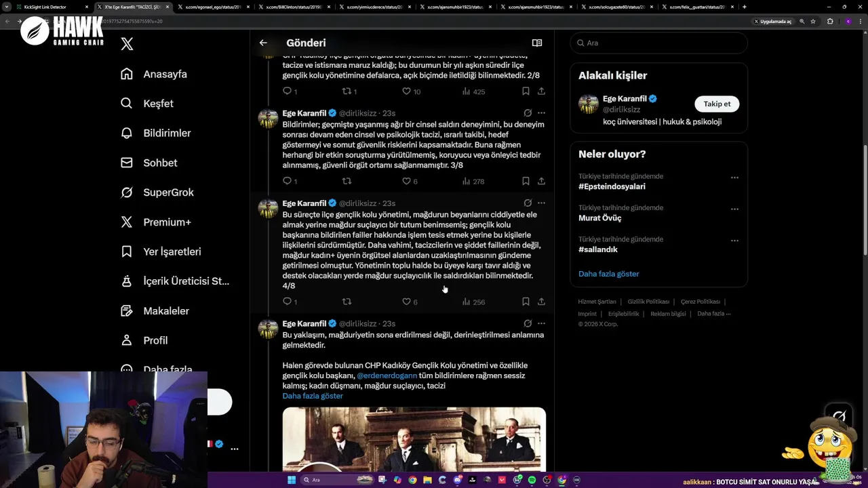Expand footer Daha fazla ··· menu
Screen dimensions: 868x488
click(x=713, y=314)
